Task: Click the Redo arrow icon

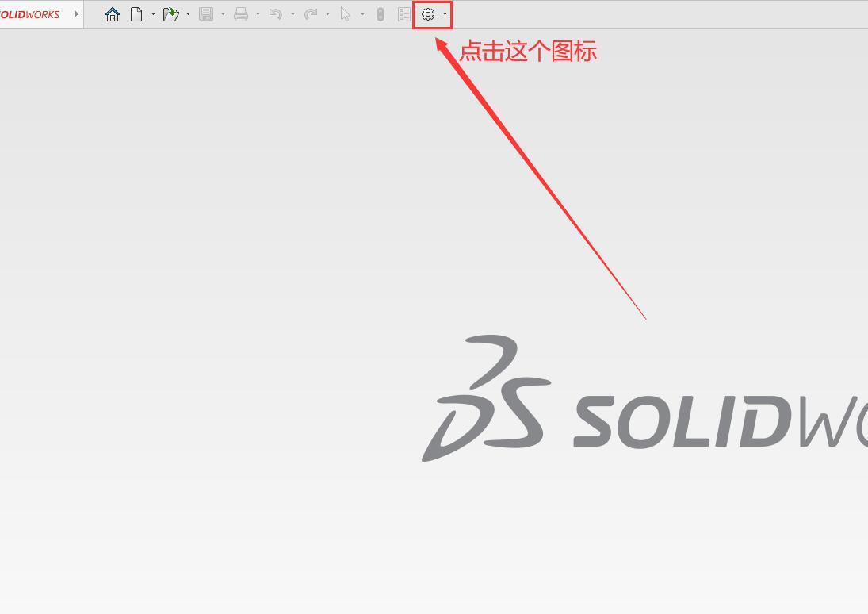Action: (311, 14)
